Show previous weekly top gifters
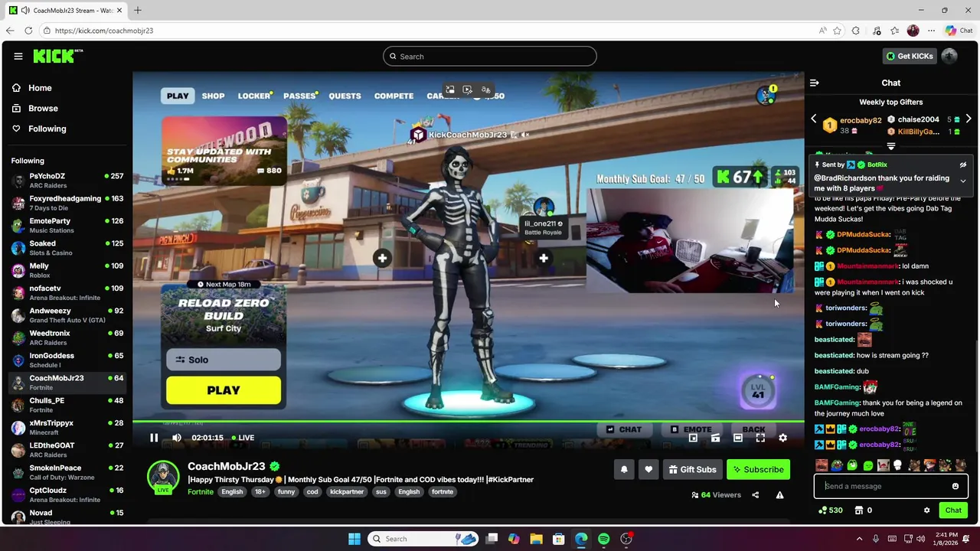Image resolution: width=980 pixels, height=551 pixels. pos(814,119)
